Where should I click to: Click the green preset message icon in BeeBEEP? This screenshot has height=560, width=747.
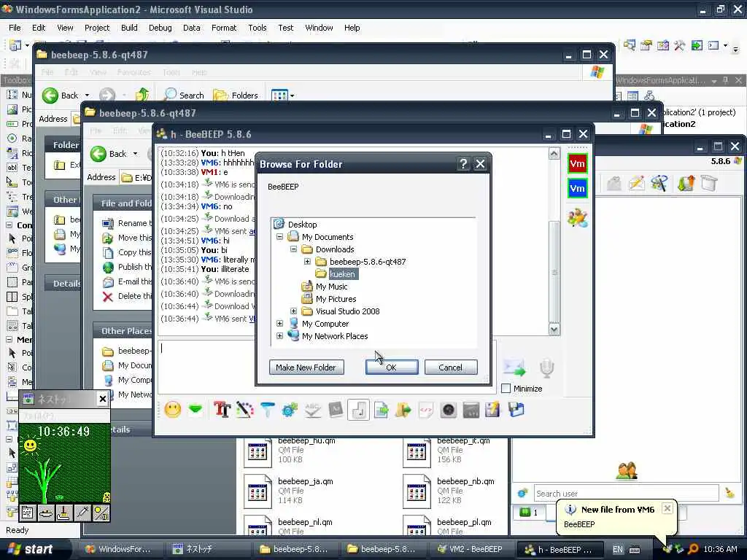pyautogui.click(x=196, y=409)
